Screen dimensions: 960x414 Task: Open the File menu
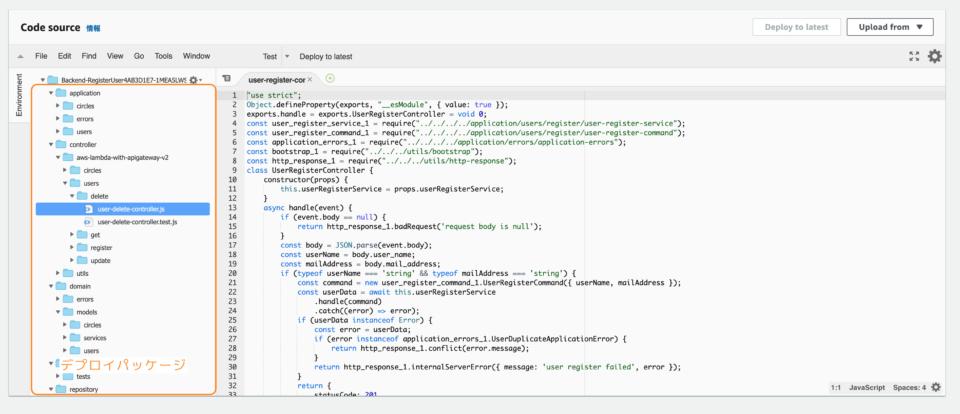[x=41, y=56]
